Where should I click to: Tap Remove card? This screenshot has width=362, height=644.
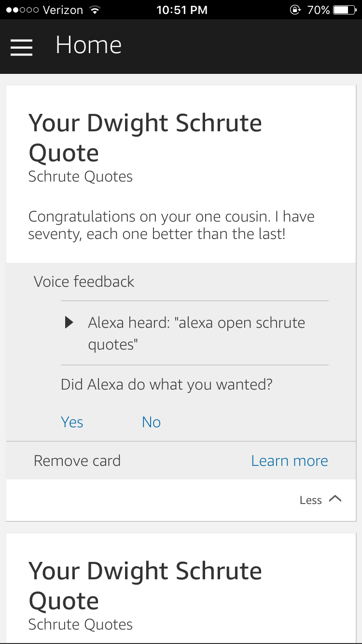tap(77, 461)
